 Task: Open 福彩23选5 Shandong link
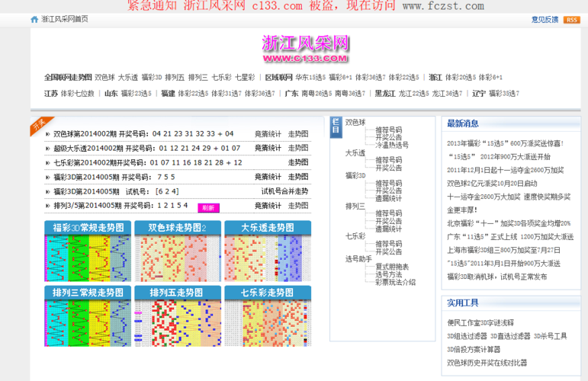[x=136, y=94]
